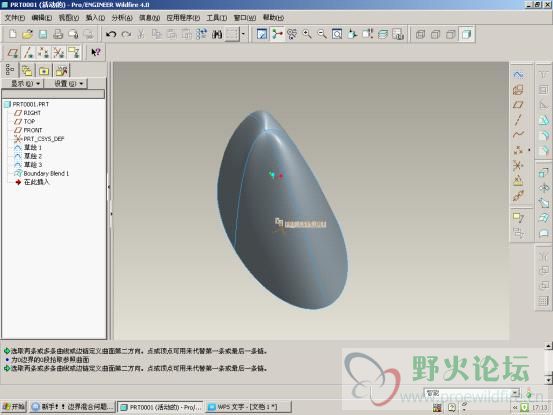The image size is (553, 415).
Task: Toggle datum axes display
Action: (28, 53)
